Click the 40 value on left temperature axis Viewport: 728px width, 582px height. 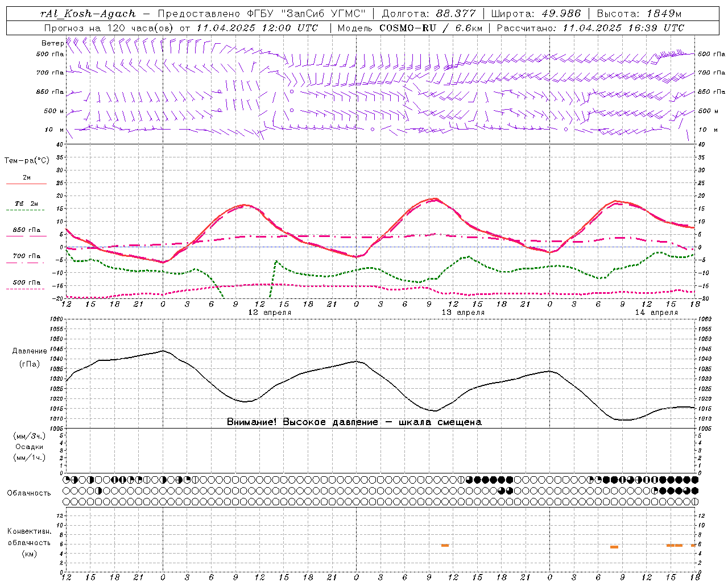(60, 144)
